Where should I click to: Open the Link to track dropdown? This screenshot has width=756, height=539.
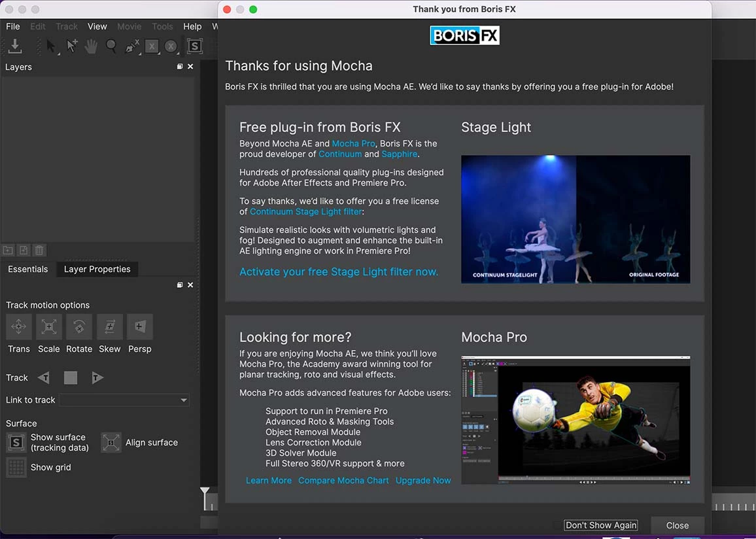coord(124,400)
